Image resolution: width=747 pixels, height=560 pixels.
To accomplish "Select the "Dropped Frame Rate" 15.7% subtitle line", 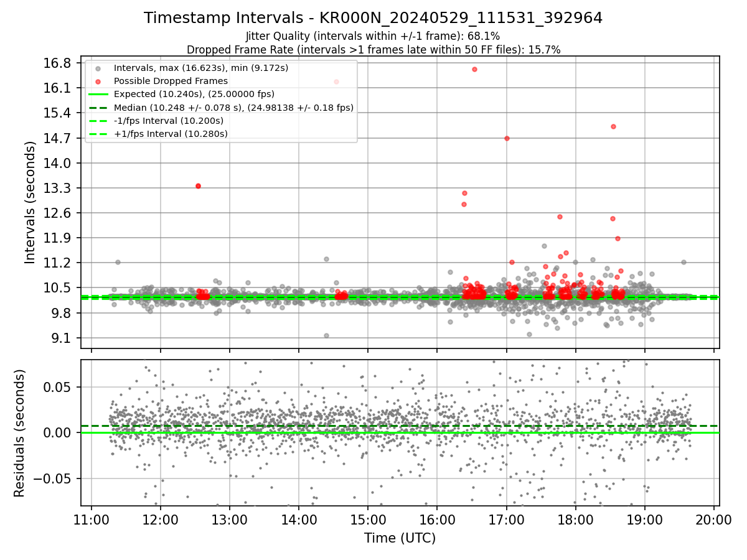I will click(x=373, y=50).
